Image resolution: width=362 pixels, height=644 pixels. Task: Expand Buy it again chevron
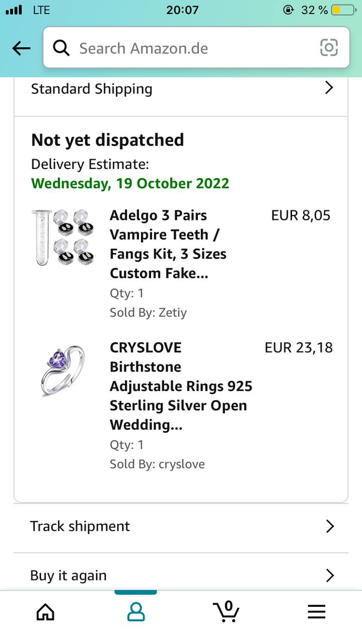tap(330, 575)
